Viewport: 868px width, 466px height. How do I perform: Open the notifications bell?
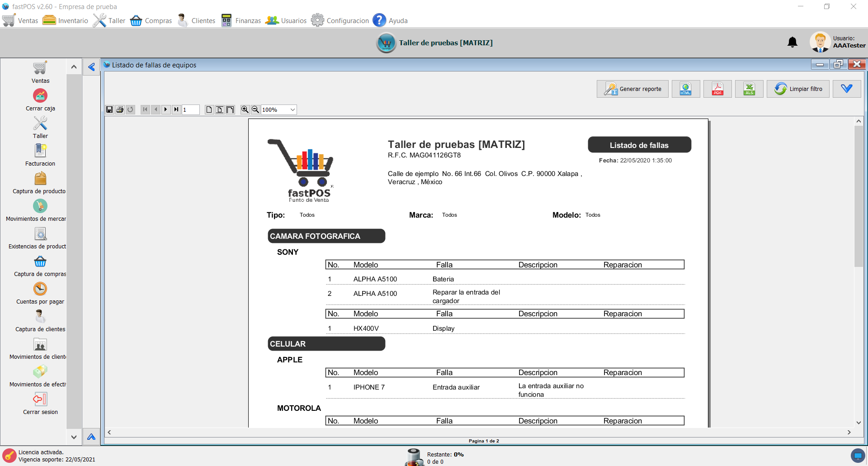click(792, 43)
